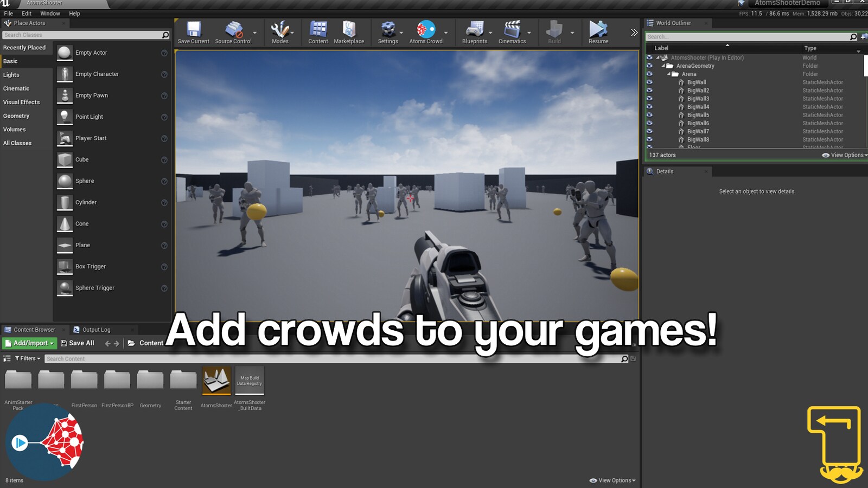Click the Build toolbar icon
Screen dimensions: 868x488
pyautogui.click(x=553, y=30)
